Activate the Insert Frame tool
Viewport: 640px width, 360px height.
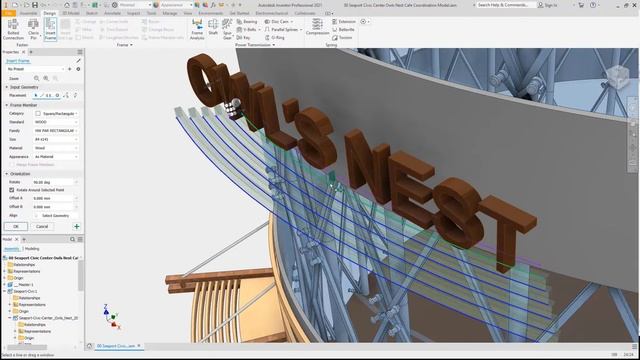[50, 29]
